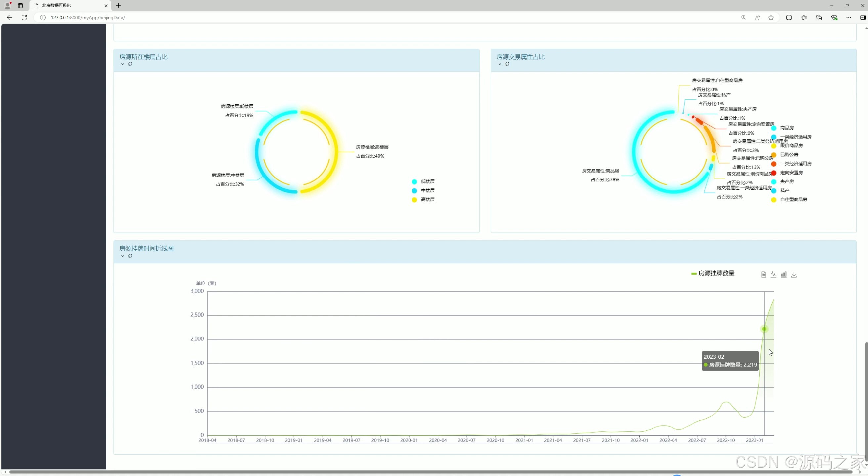868x476 pixels.
Task: Collapse the 房源所在楼层占比 panel
Action: tap(123, 64)
